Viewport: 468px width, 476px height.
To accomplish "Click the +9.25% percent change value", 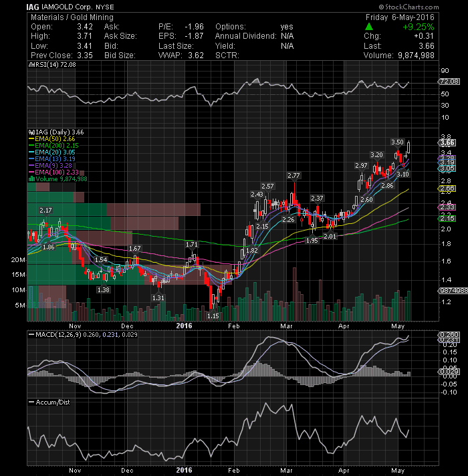I will pos(419,27).
